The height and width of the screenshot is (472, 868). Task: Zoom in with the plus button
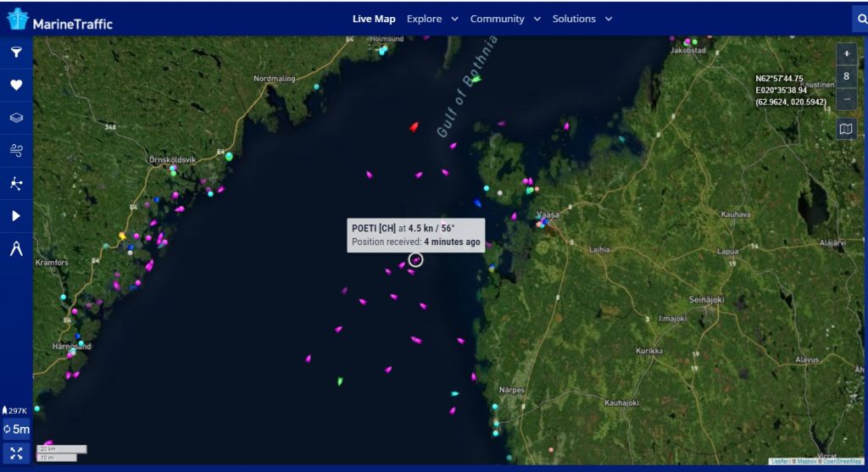846,53
